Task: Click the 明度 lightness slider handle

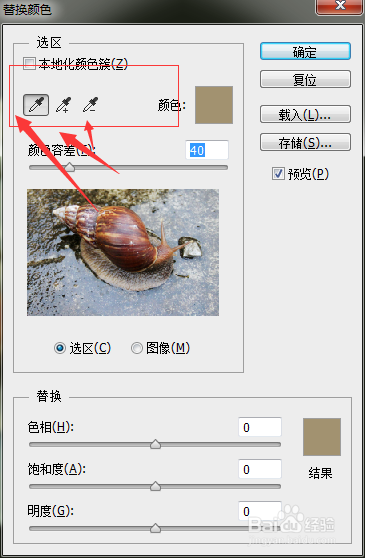Action: [x=155, y=528]
